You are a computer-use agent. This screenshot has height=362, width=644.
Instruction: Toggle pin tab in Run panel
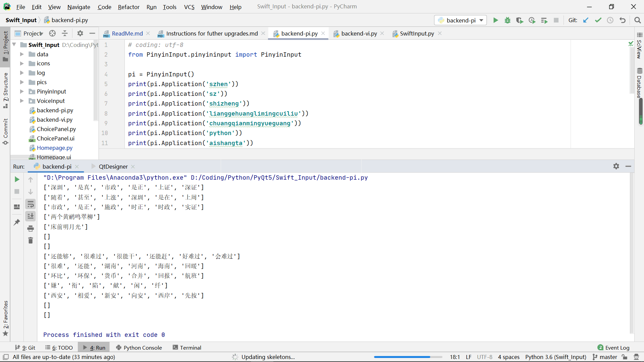pos(17,222)
